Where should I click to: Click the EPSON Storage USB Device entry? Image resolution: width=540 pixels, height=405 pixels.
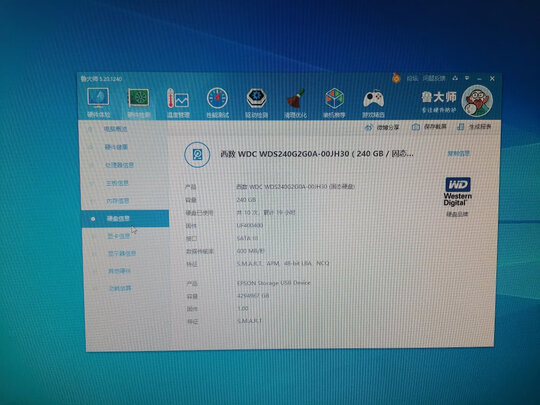click(273, 283)
